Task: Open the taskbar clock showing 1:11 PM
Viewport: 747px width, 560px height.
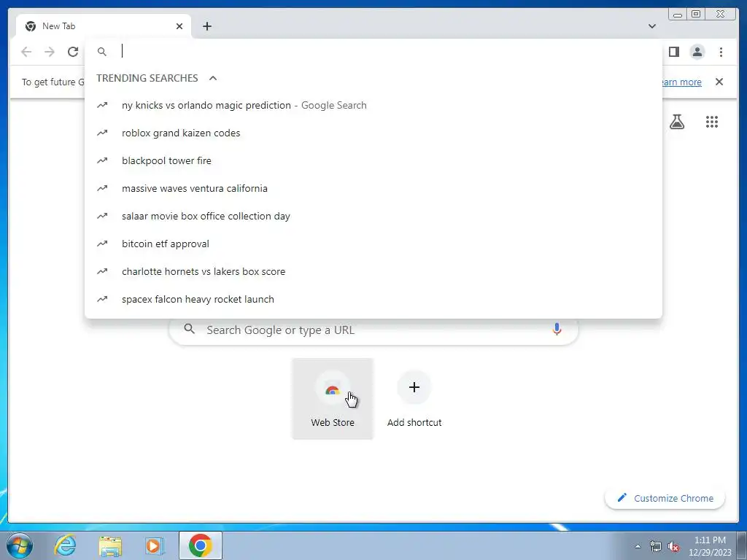Action: tap(710, 546)
